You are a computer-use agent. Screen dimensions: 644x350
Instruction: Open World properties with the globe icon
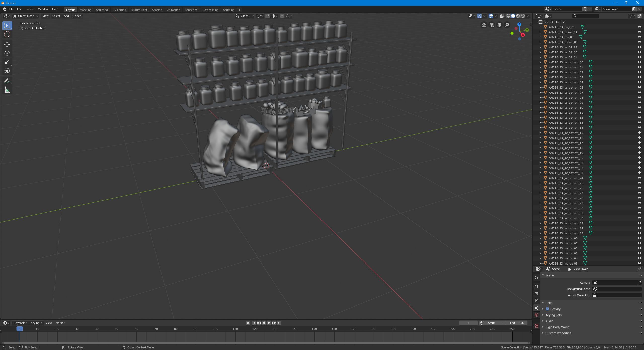pyautogui.click(x=536, y=315)
